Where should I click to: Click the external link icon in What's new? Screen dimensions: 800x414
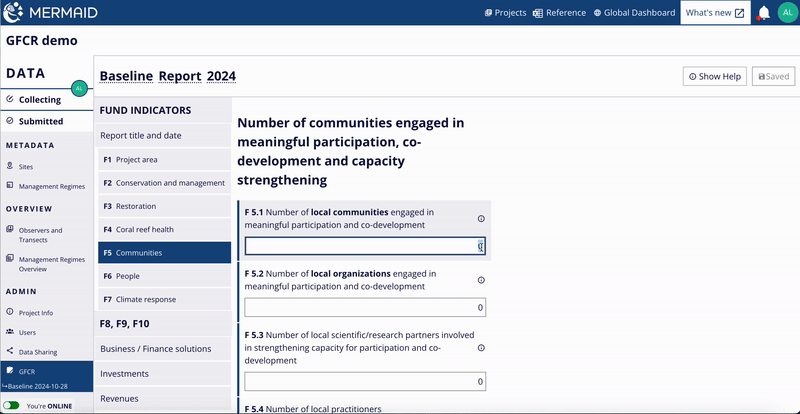739,13
